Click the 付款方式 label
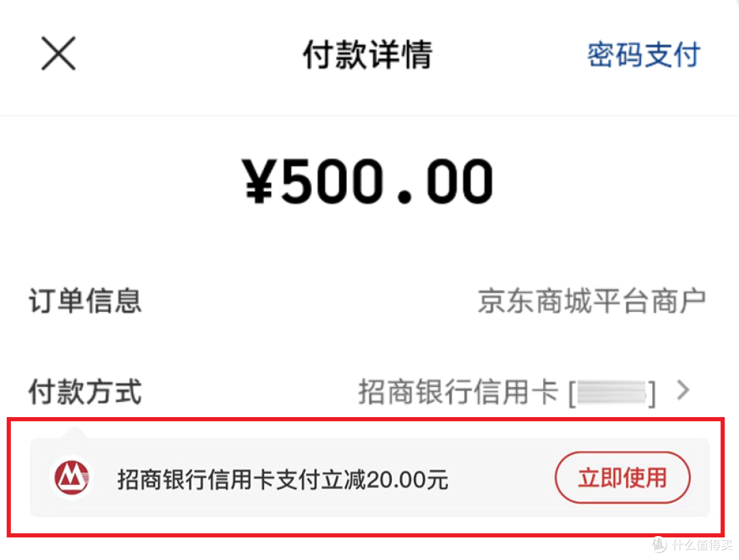 coord(85,392)
